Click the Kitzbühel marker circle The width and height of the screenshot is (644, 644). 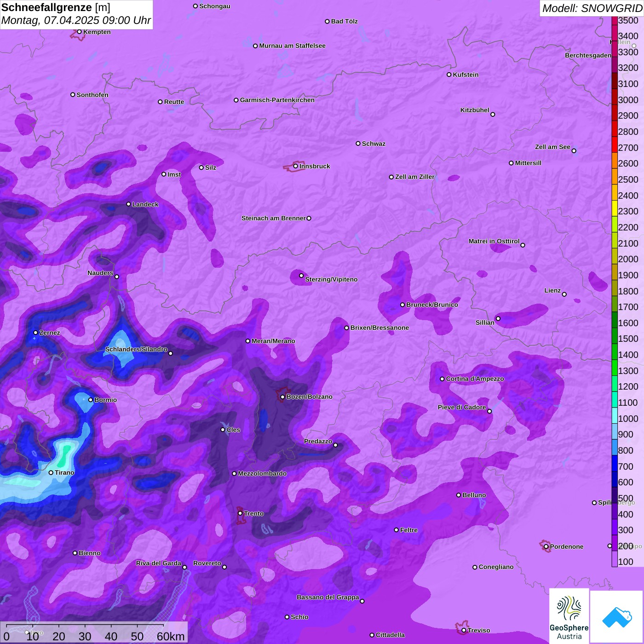[493, 115]
